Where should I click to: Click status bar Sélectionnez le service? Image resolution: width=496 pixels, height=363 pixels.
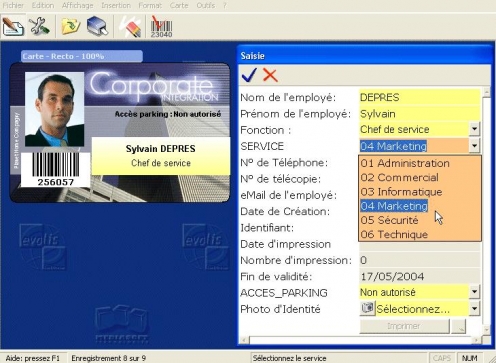(289, 358)
